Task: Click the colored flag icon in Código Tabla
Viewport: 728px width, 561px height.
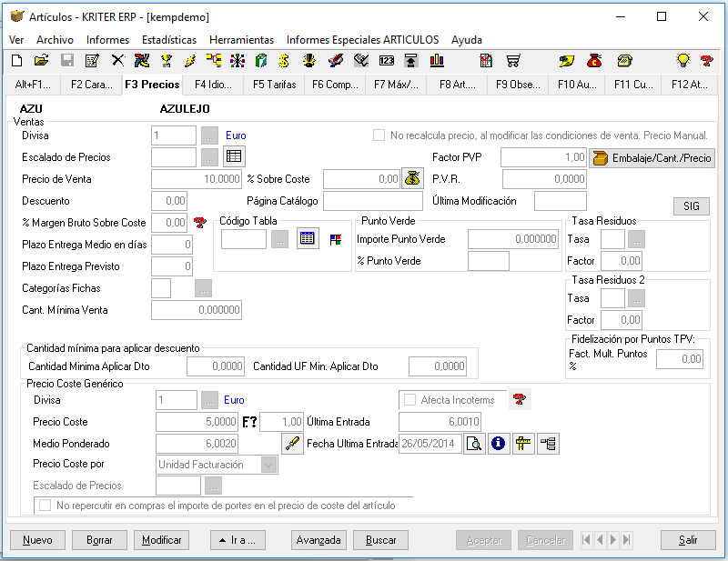Action: pos(335,239)
